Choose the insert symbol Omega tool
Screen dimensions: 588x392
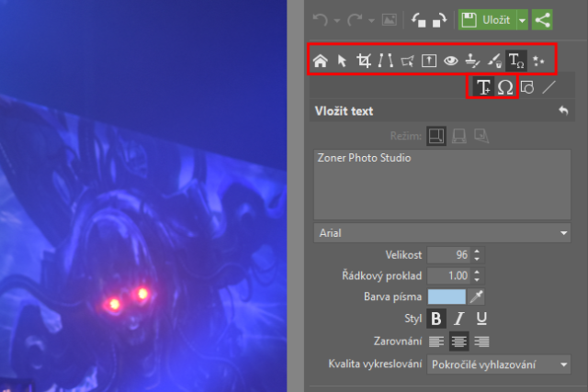coord(505,87)
